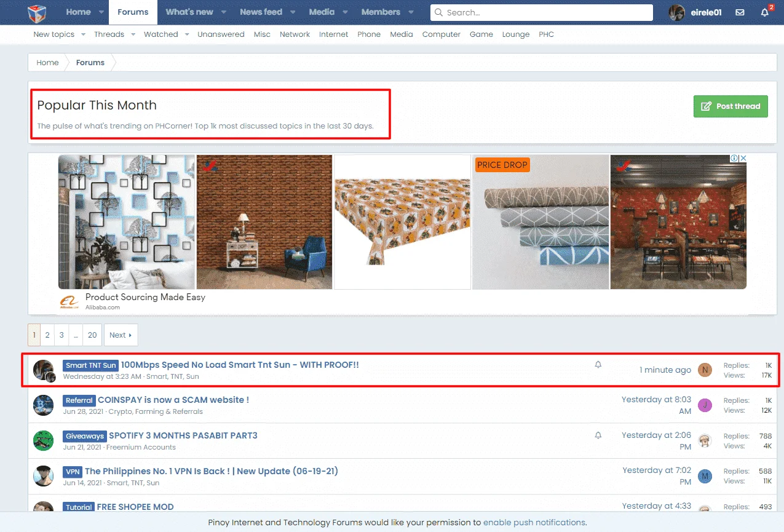784x532 pixels.
Task: Click enable push notifications link
Action: (x=534, y=523)
